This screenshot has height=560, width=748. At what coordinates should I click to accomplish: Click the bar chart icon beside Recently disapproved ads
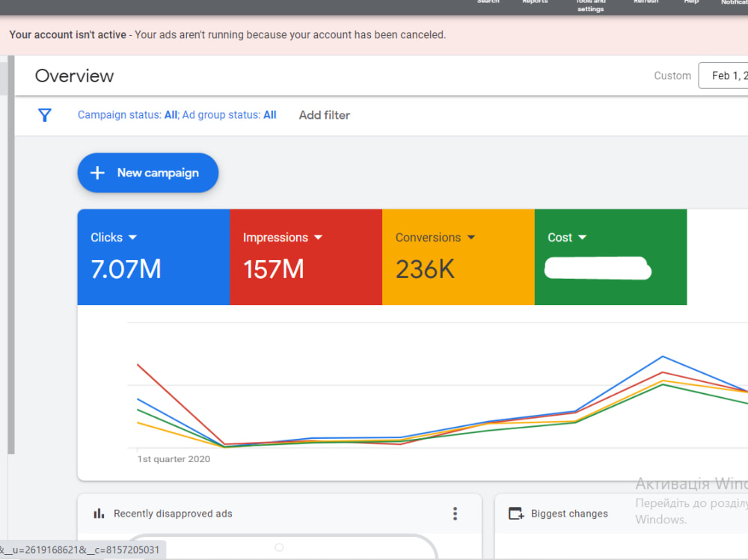(99, 514)
